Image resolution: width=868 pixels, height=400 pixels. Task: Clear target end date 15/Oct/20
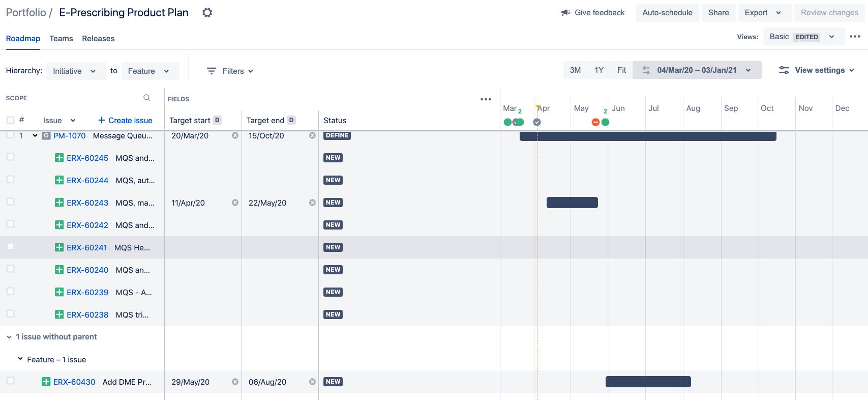click(x=312, y=135)
